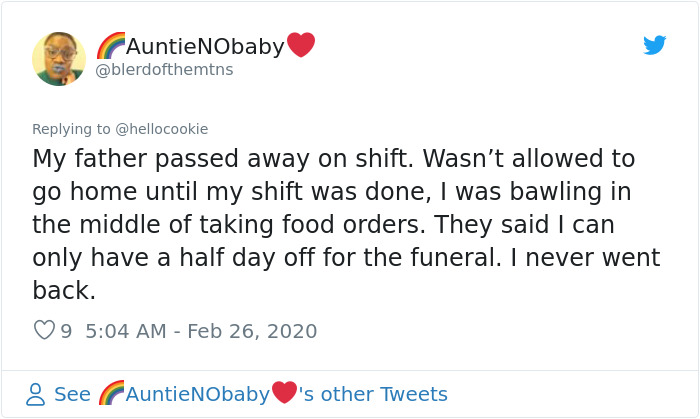
Task: Open the user's profile avatar photo
Action: click(59, 58)
